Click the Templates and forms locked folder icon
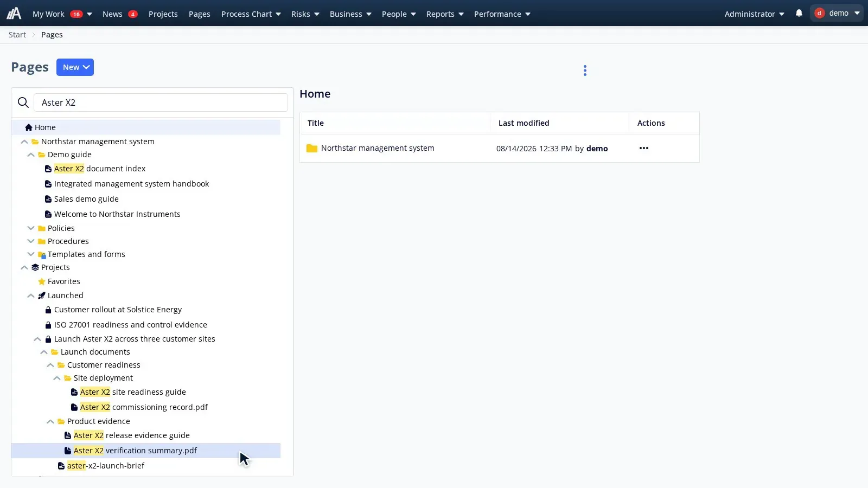The image size is (868, 488). point(42,254)
